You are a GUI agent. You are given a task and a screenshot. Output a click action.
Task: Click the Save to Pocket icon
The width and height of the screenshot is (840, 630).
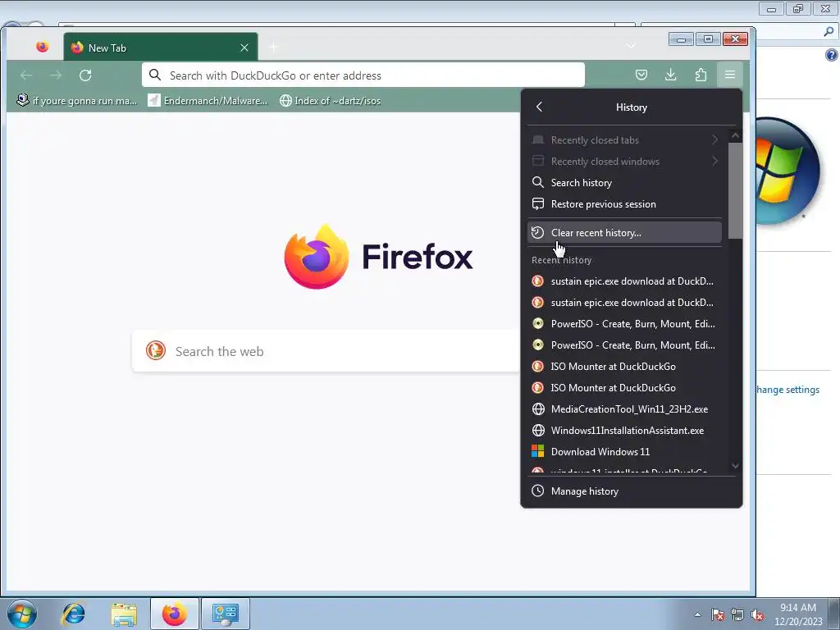pos(641,75)
